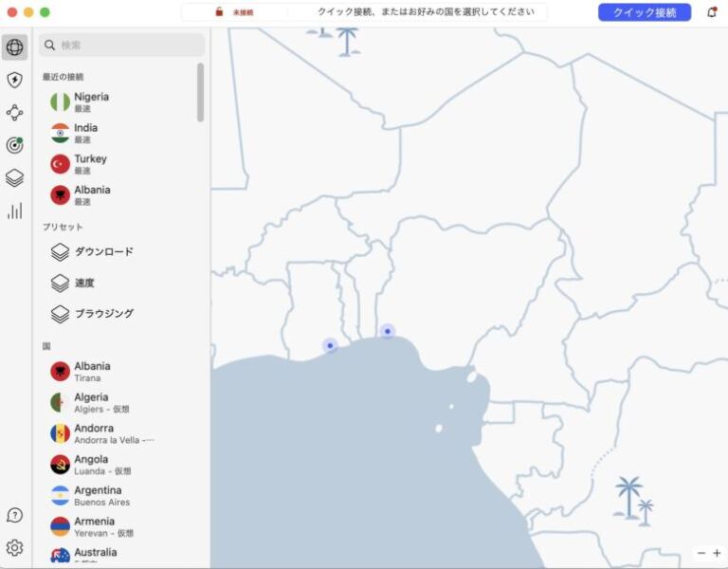Open the stacked layers presets icon in sidebar
The image size is (728, 569).
[x=15, y=177]
